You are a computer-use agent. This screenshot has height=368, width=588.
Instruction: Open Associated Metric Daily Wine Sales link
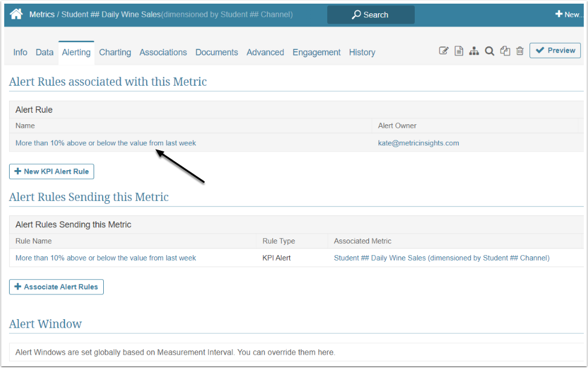click(x=441, y=258)
